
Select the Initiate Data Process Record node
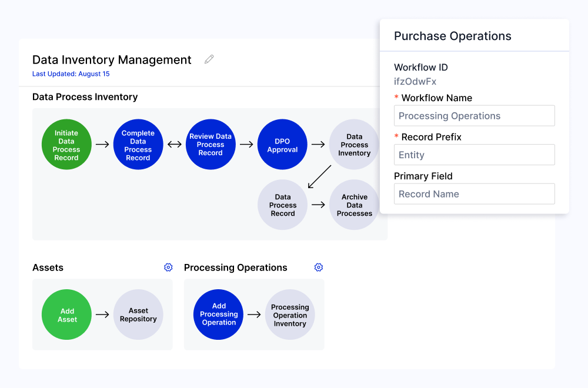66,144
